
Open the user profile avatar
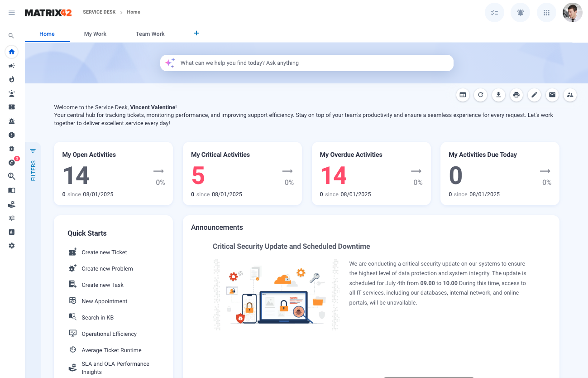point(573,13)
